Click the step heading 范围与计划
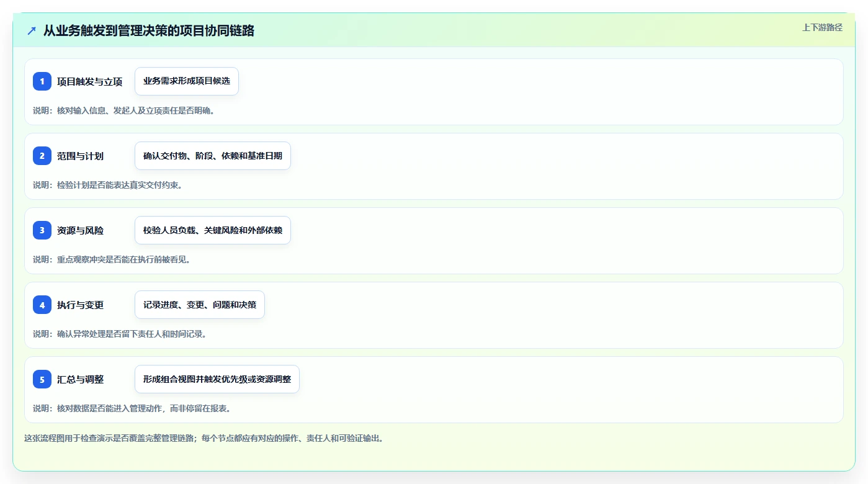 tap(80, 156)
